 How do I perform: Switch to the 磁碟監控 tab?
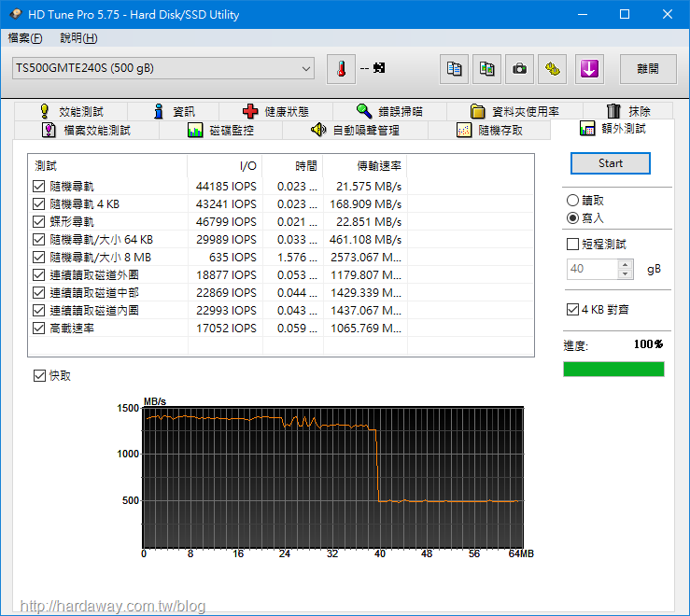220,131
